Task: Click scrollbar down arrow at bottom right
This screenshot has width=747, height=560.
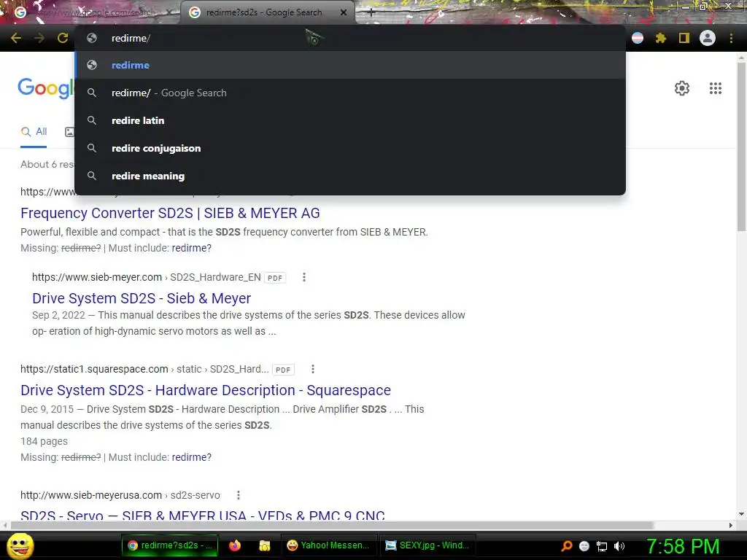Action: 741,514
